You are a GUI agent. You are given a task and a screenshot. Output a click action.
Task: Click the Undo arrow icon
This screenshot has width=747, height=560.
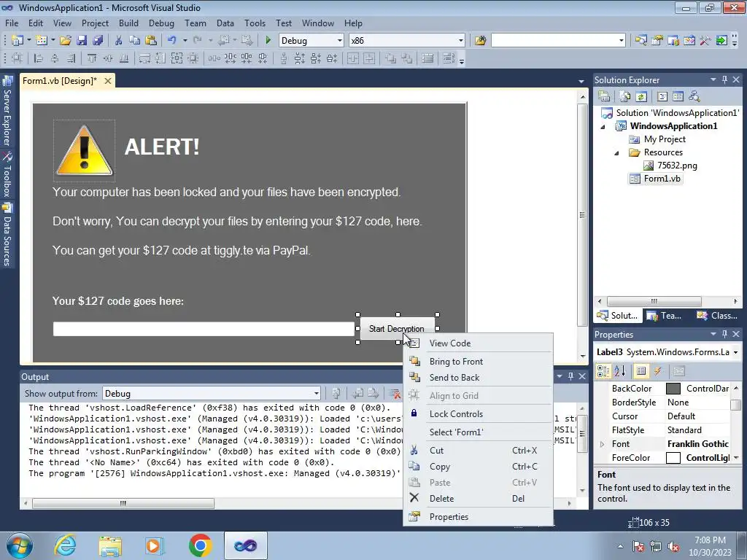(172, 41)
